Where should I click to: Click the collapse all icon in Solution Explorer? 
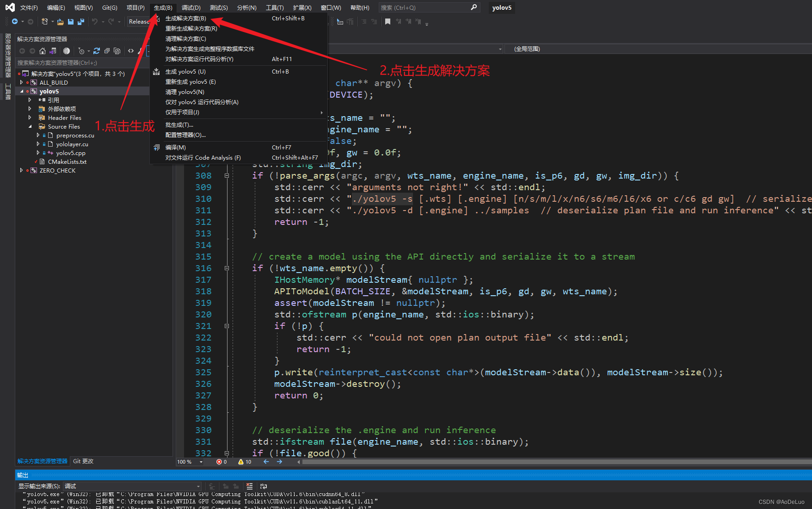107,51
